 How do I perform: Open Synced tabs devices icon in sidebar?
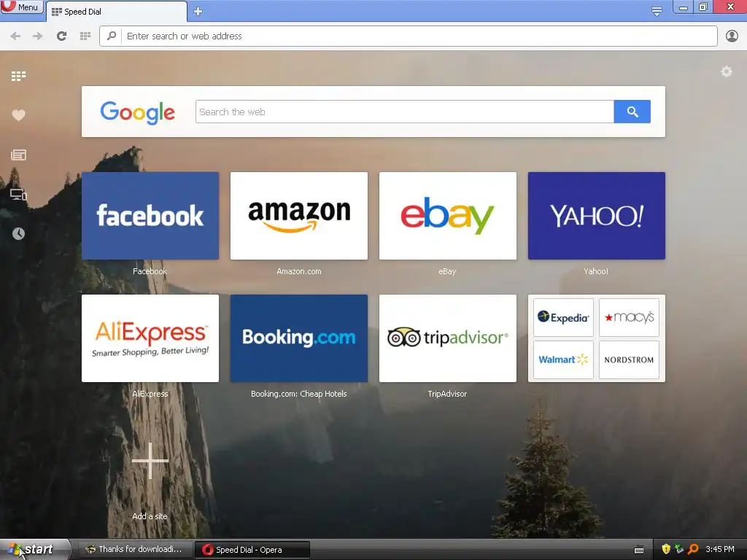tap(18, 195)
